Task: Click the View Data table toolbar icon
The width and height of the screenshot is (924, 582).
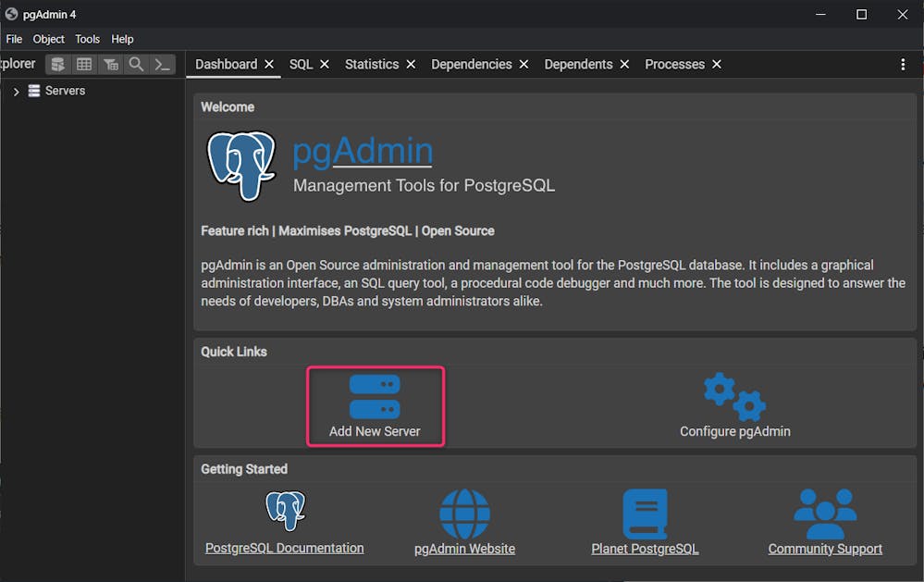Action: (x=84, y=64)
